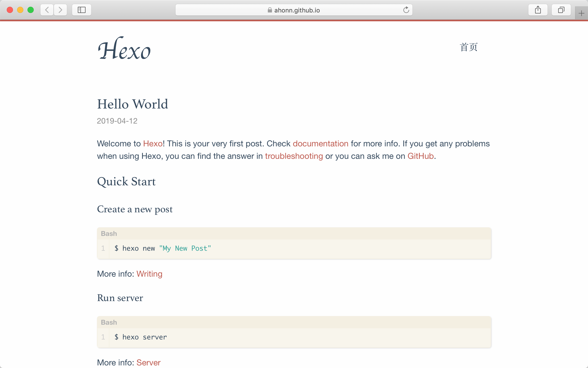This screenshot has width=588, height=368.
Task: Open the Writing more info link
Action: (149, 274)
